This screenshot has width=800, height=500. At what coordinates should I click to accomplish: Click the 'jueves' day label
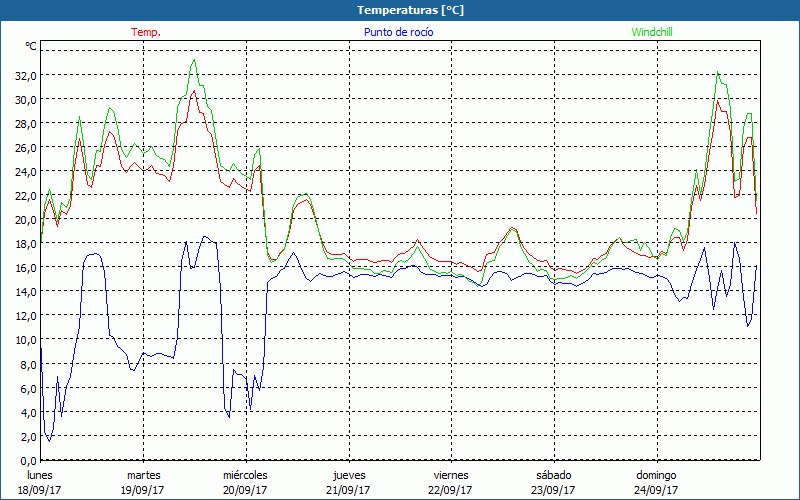pyautogui.click(x=349, y=474)
